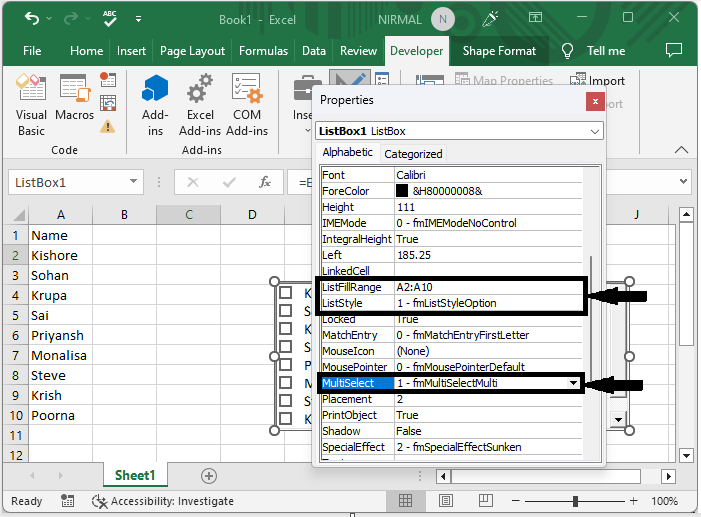This screenshot has width=701, height=517.
Task: Open the Insert controls toolbox
Action: coord(303,106)
